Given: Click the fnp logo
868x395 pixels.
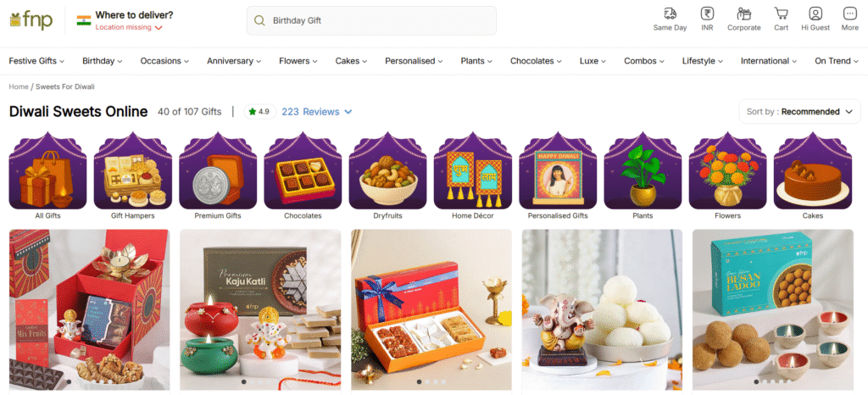Looking at the screenshot, I should pos(31,19).
